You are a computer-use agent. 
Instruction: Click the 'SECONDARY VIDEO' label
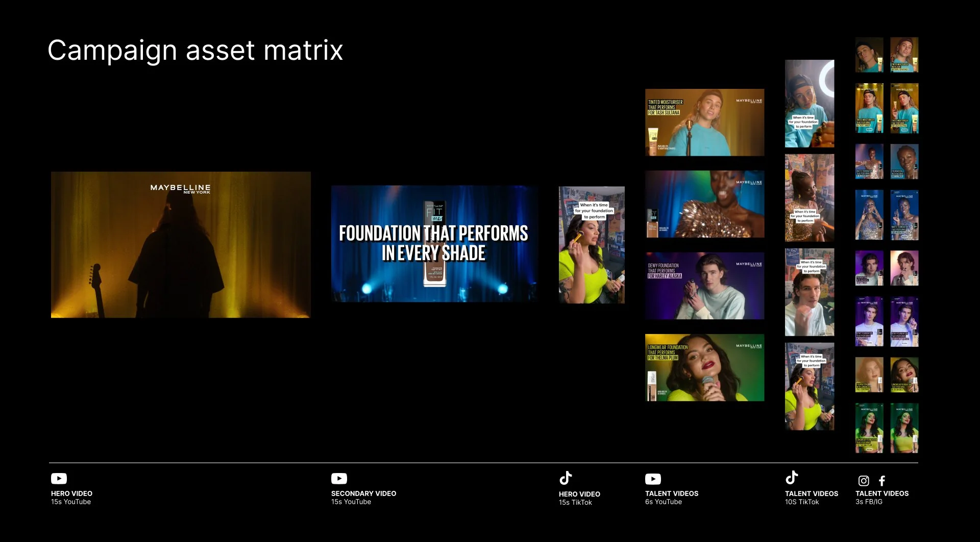(x=363, y=493)
